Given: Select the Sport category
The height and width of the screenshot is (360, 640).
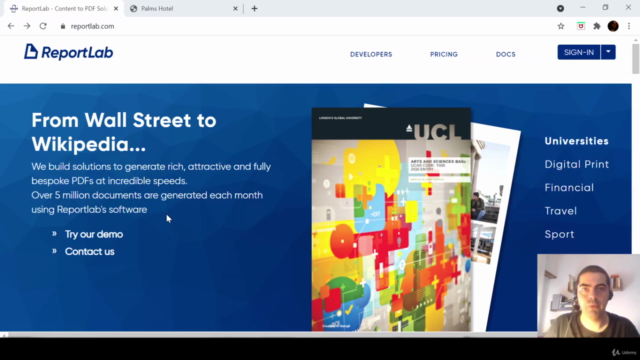Looking at the screenshot, I should [x=559, y=234].
